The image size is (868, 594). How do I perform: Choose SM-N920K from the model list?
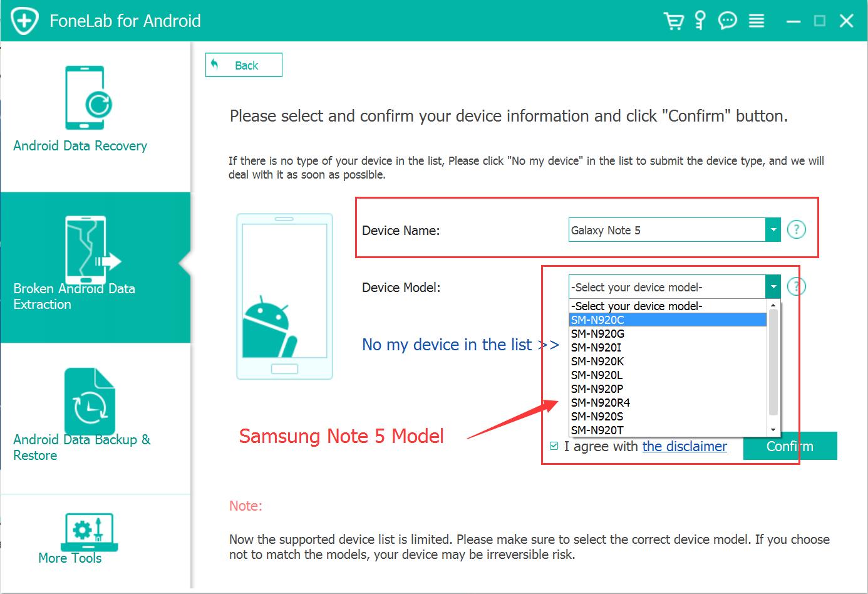tap(668, 361)
